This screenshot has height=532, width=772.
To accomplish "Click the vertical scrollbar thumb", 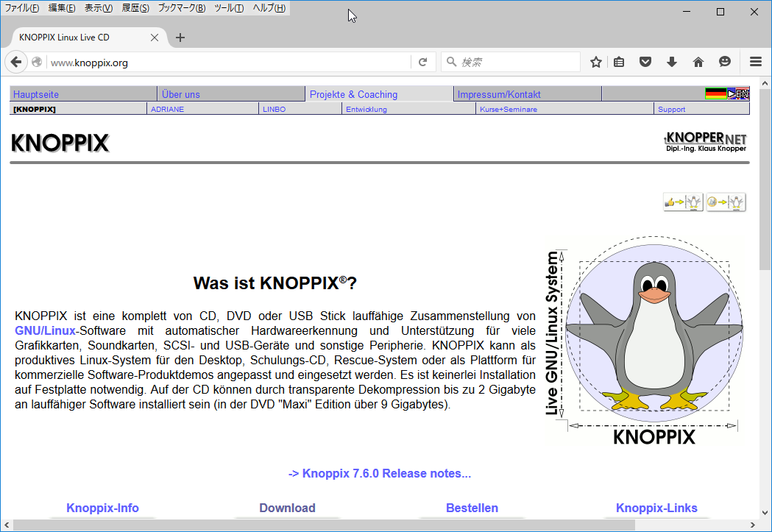I will [765, 180].
